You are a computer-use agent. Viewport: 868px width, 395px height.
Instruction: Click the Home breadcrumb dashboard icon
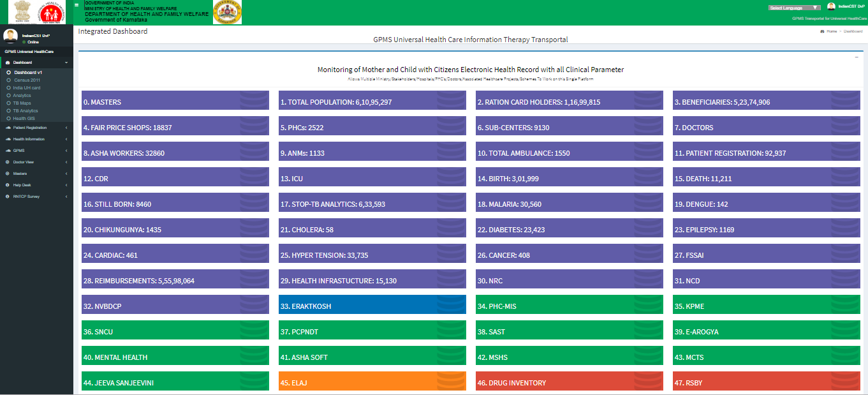822,31
